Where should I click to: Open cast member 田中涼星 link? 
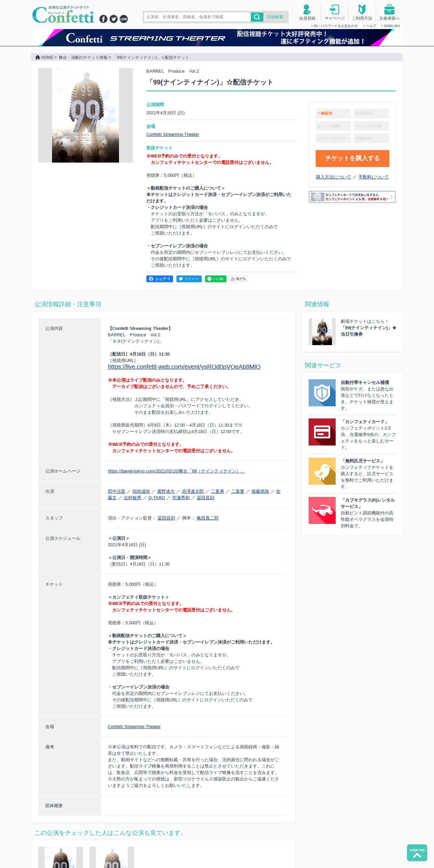tap(117, 491)
